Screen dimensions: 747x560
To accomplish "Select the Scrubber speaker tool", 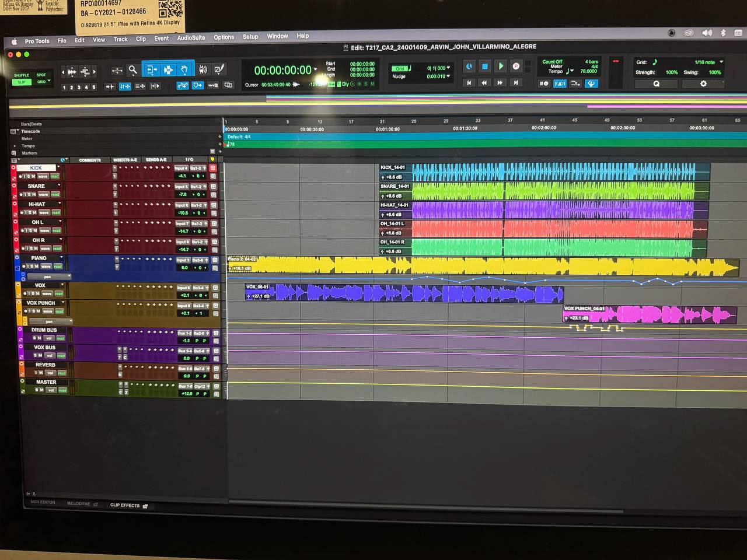I will 203,70.
